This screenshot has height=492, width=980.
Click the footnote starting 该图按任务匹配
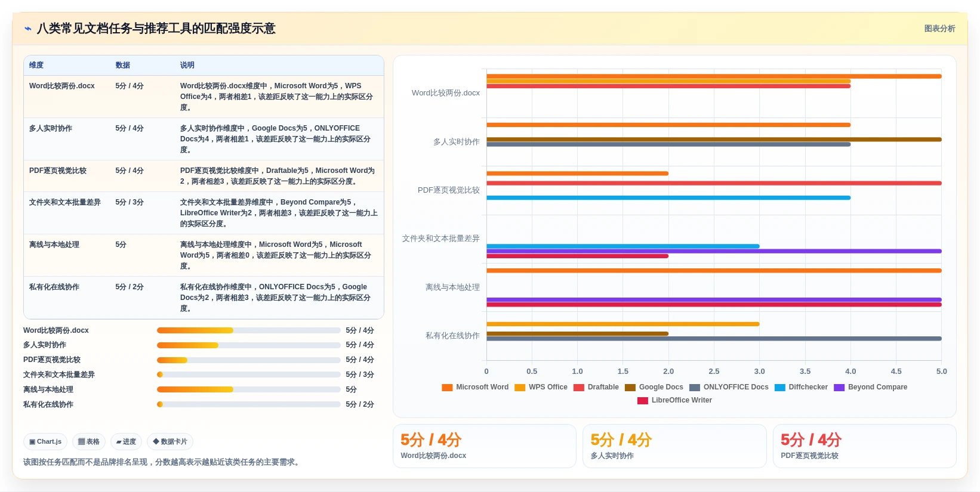[x=163, y=462]
